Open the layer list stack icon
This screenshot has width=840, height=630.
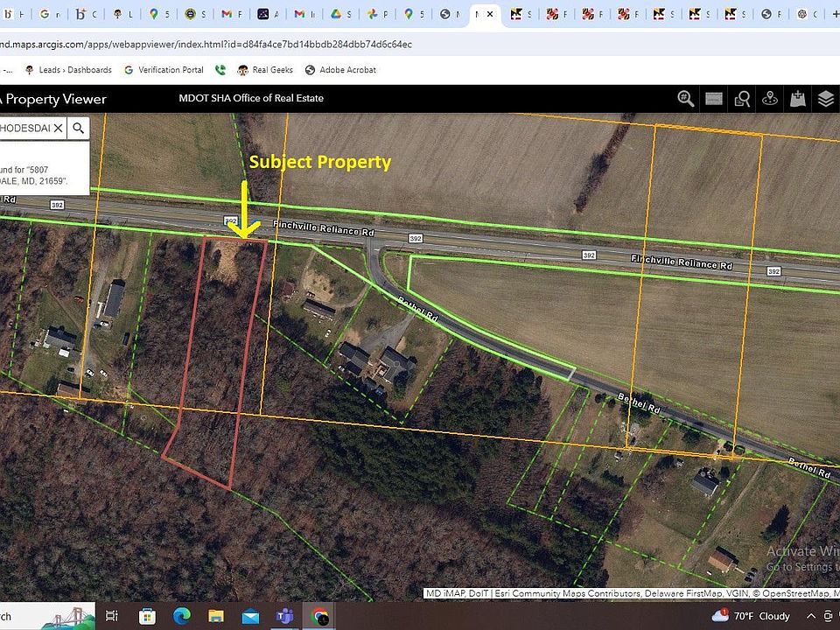click(825, 99)
